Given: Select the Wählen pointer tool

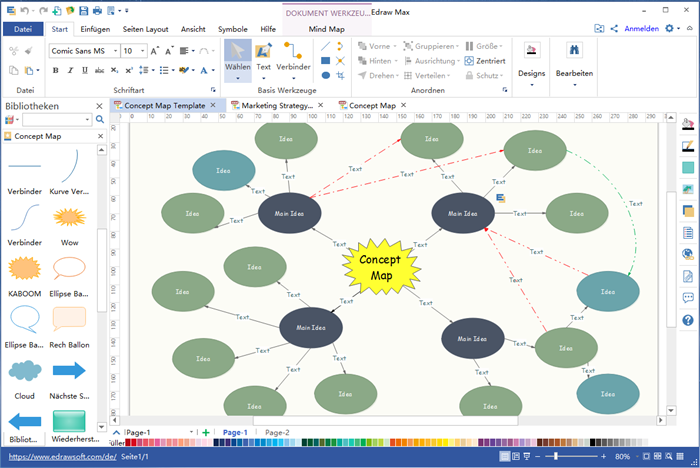Looking at the screenshot, I should coord(238,56).
